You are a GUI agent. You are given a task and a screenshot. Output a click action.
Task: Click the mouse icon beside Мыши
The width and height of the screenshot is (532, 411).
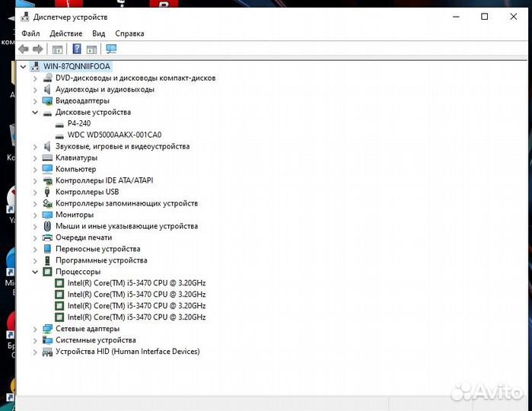click(47, 226)
